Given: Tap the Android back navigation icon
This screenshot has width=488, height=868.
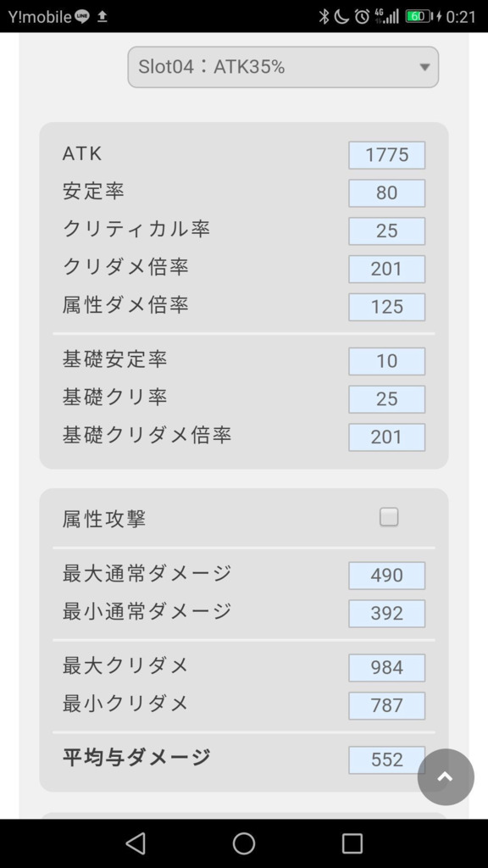Looking at the screenshot, I should click(x=136, y=843).
